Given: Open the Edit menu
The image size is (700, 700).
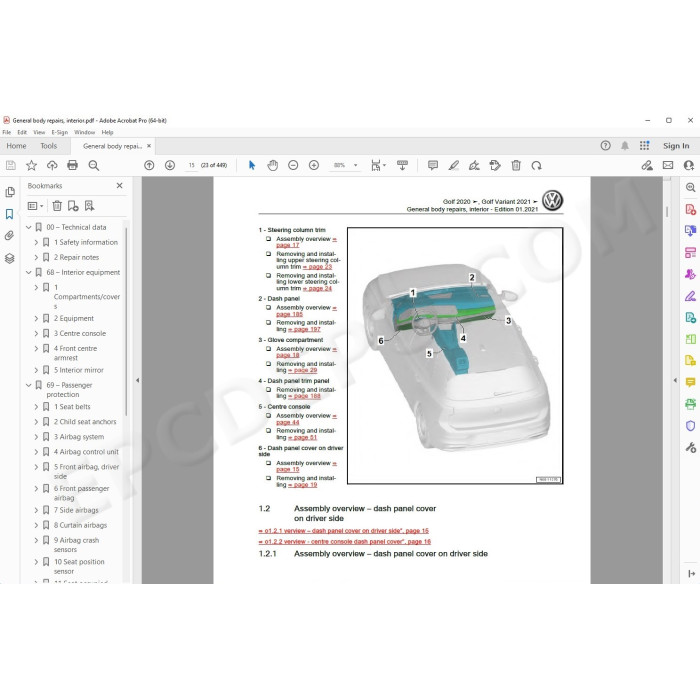Looking at the screenshot, I should click(x=22, y=133).
